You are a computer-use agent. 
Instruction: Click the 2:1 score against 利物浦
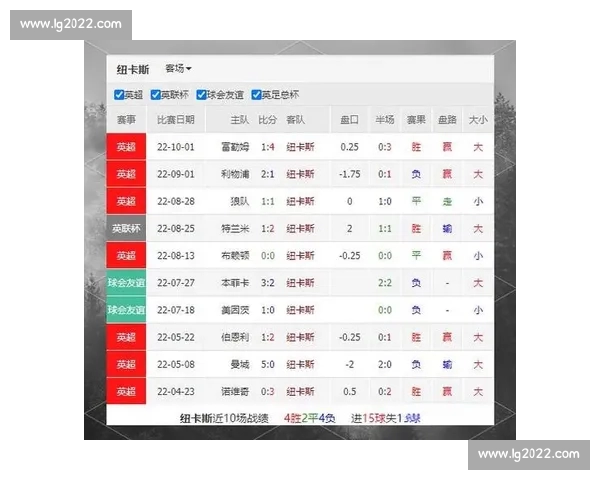click(x=267, y=174)
